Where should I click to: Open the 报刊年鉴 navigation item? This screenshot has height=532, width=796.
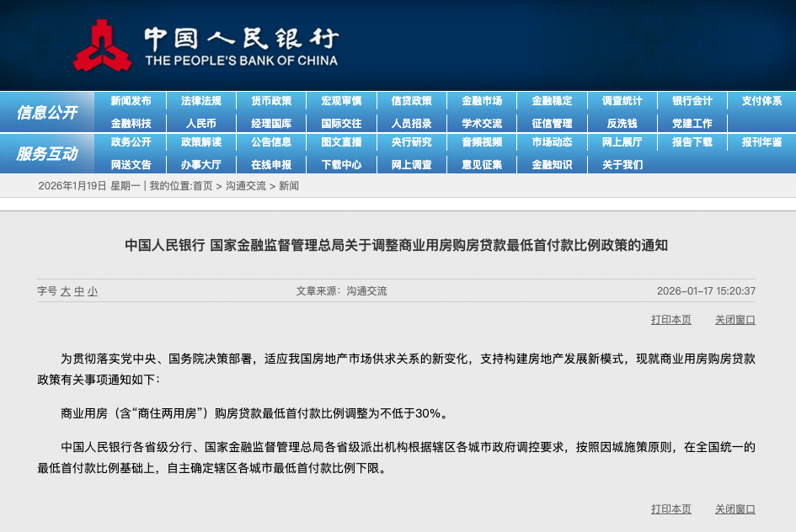point(762,142)
